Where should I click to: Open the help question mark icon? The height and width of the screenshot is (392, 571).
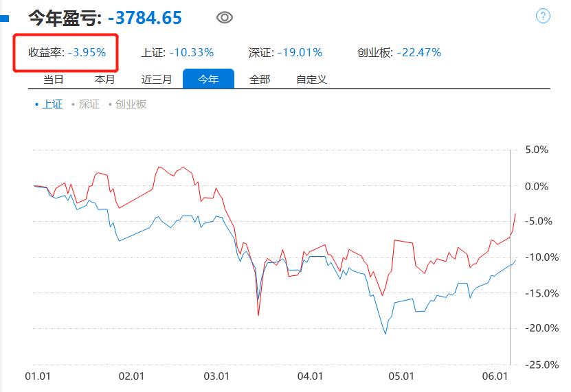543,16
